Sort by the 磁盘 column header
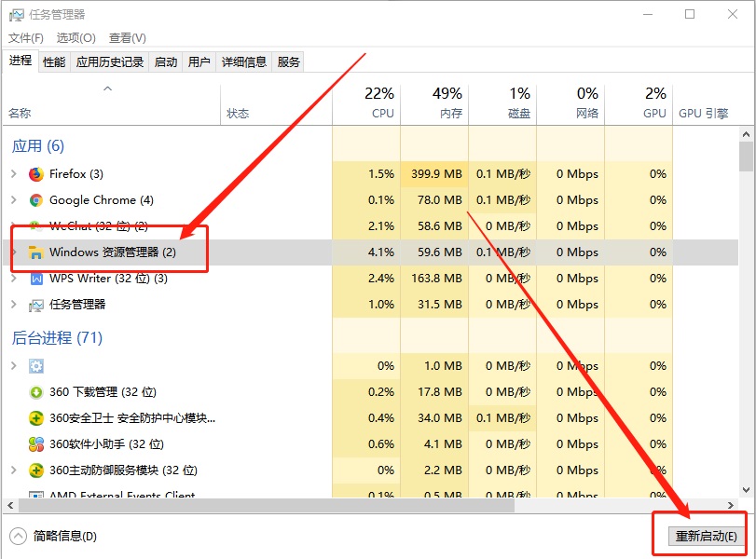Viewport: 756px width, 559px height. [x=502, y=104]
